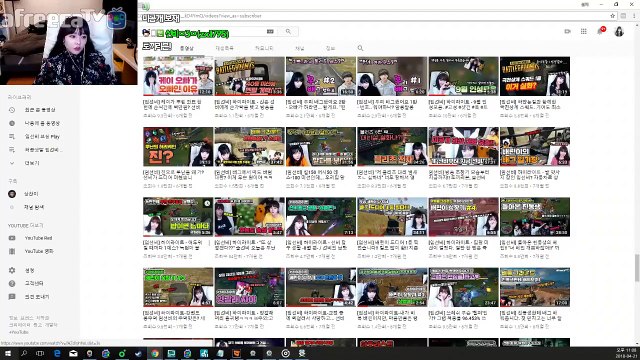Switch to Chrome on the taskbar
The width and height of the screenshot is (640, 360).
pos(155,353)
